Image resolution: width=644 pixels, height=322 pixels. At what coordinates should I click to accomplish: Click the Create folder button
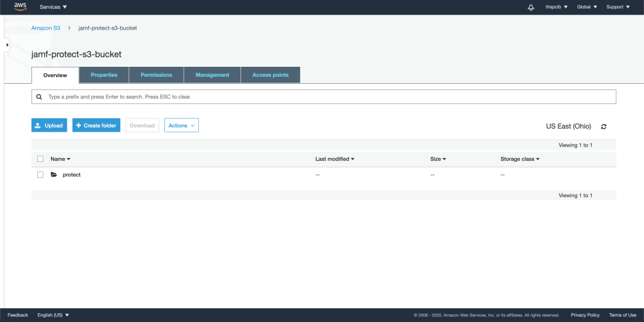pyautogui.click(x=96, y=125)
